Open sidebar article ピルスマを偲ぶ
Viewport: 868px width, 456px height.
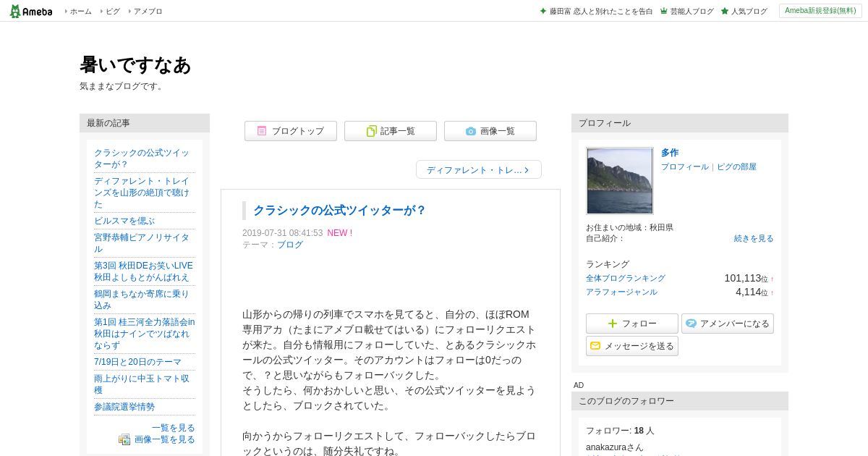click(124, 221)
